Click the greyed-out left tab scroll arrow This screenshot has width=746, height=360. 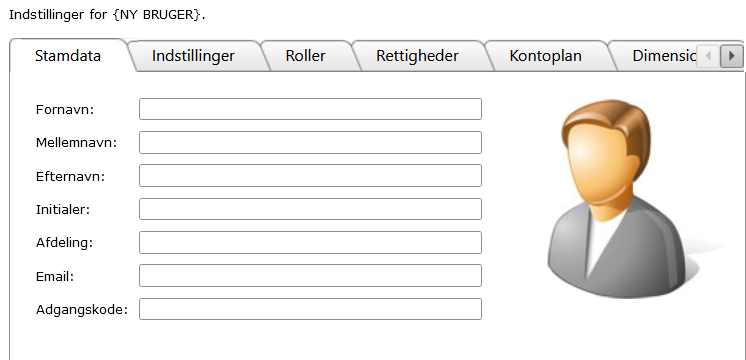pos(708,57)
